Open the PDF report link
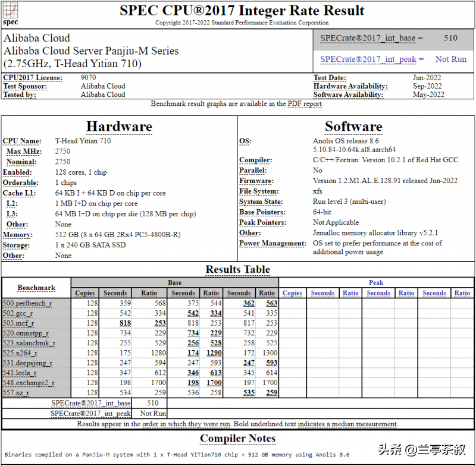This screenshot has height=466, width=476. coord(305,104)
